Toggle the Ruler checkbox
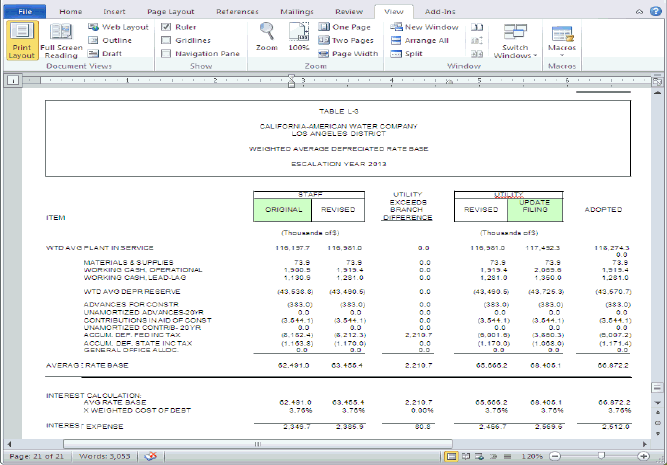Viewport: 667px width, 465px height. pos(166,27)
